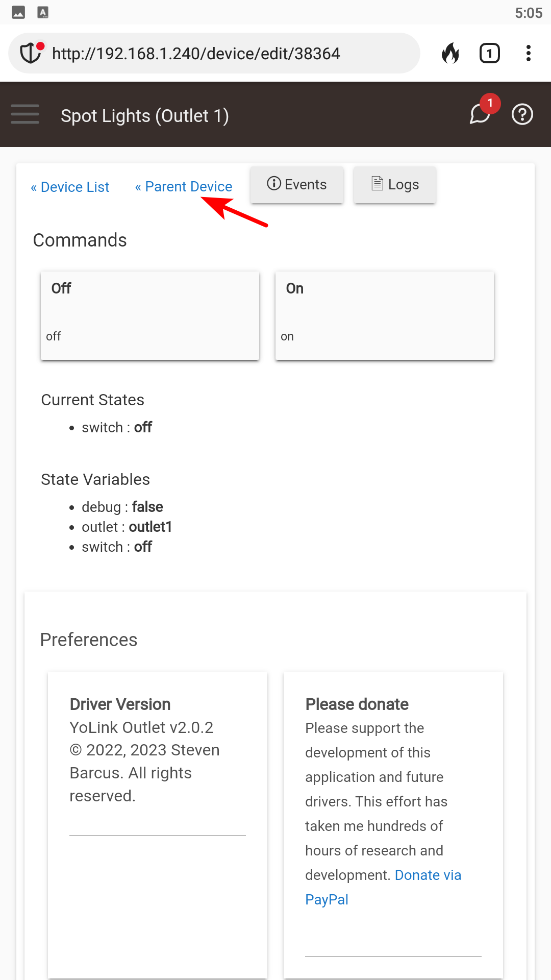
Task: Run the Off command
Action: click(x=150, y=315)
